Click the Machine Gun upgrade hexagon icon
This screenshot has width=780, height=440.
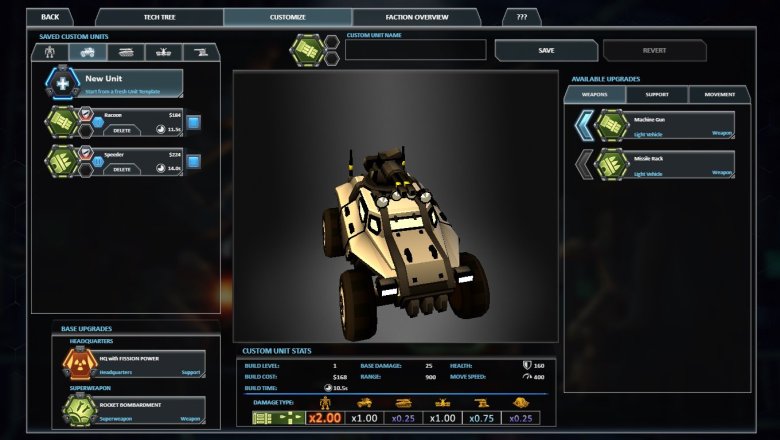[612, 125]
